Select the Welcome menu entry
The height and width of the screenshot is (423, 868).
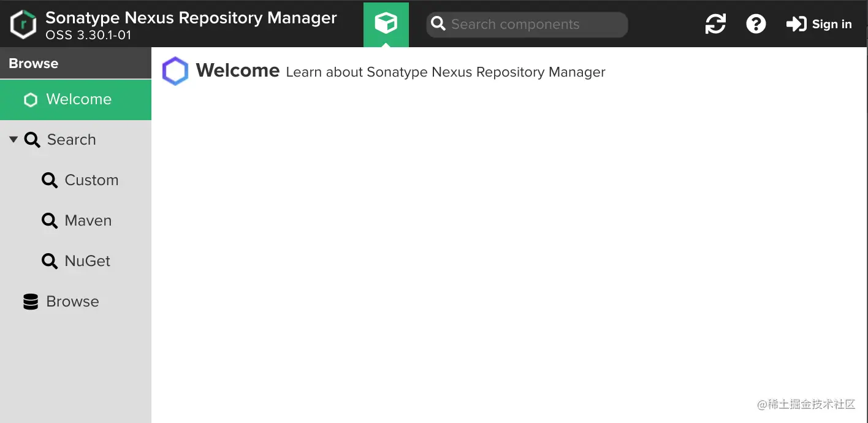(75, 99)
